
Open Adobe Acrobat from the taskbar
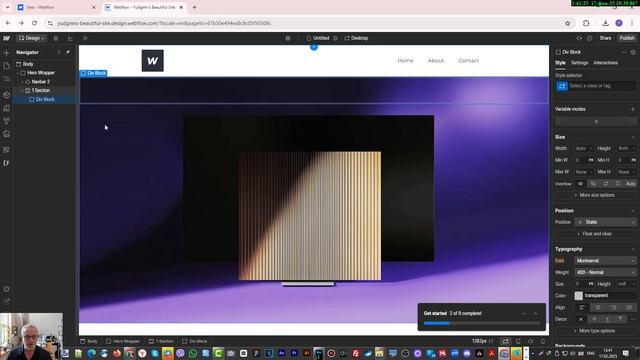click(491, 353)
